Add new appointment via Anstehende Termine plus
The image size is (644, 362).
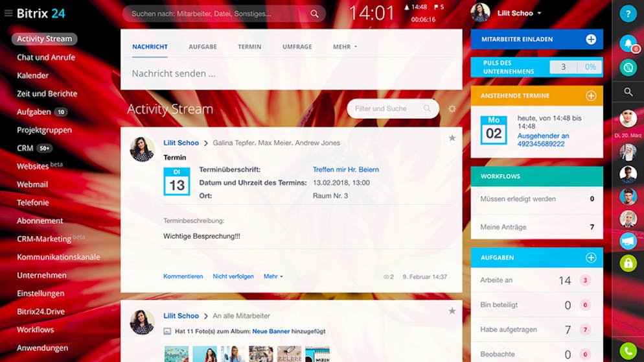point(591,96)
